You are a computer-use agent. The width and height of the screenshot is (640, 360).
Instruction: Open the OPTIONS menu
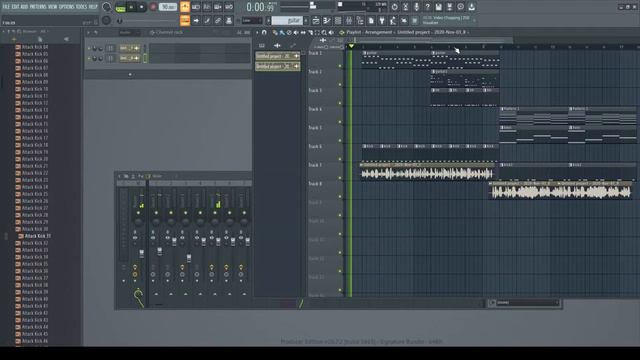pos(67,7)
